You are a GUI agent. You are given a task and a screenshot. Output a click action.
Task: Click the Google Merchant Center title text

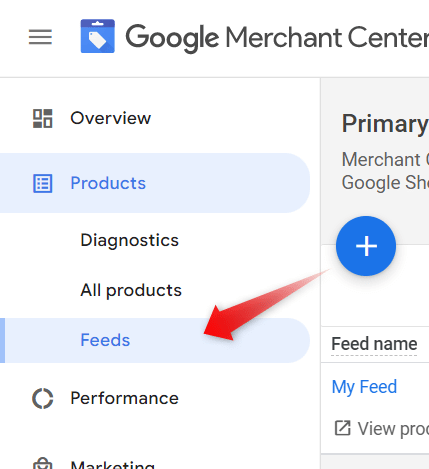coord(277,38)
